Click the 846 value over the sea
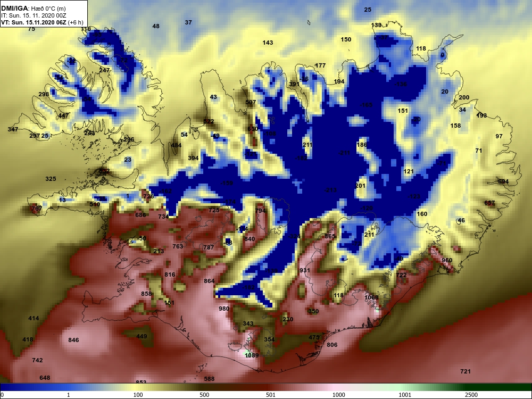 (73, 339)
